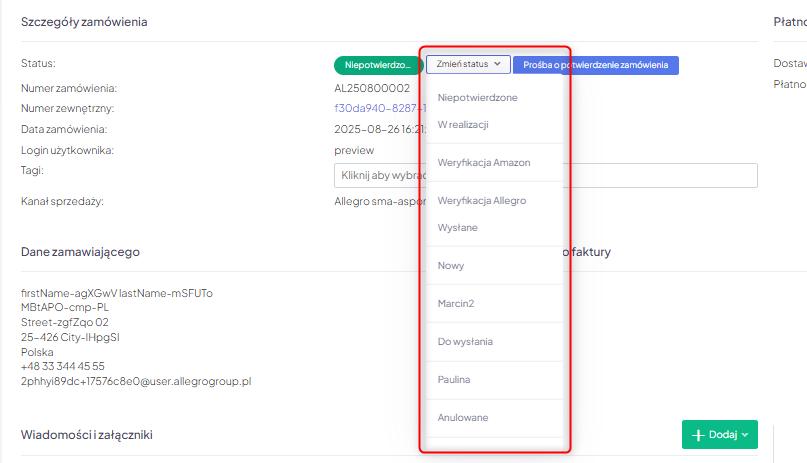Pick Weryfikacja Allegro from the menu
This screenshot has height=463, width=807.
click(482, 201)
